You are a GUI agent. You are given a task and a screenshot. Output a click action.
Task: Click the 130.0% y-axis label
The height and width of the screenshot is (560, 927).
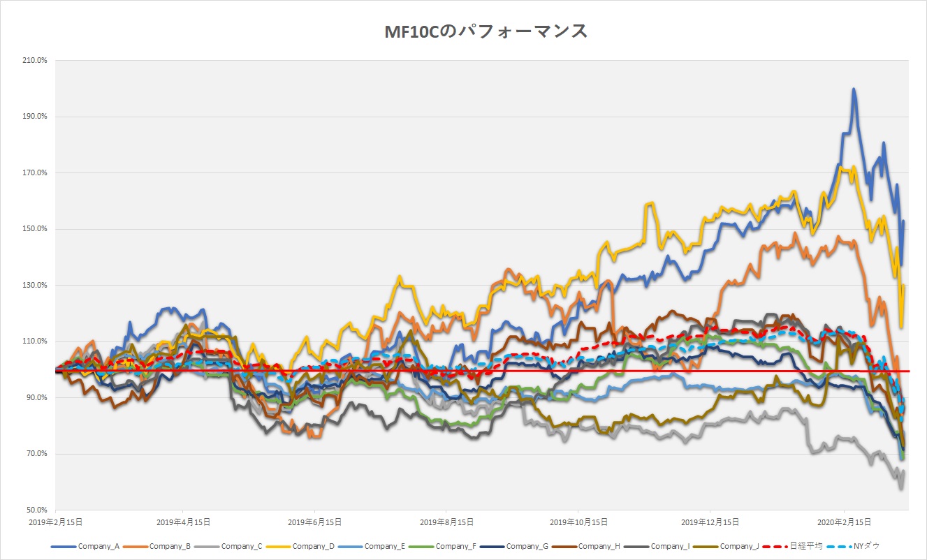35,286
